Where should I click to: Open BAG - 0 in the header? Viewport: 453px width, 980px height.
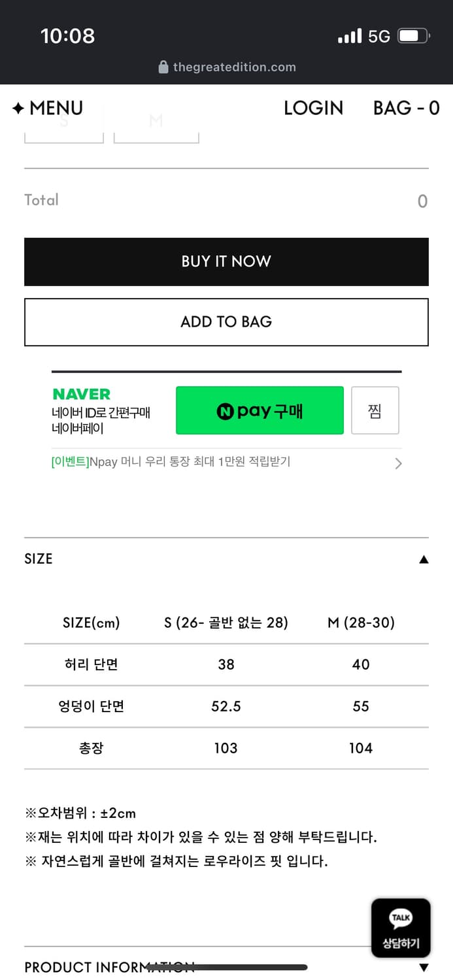[406, 108]
